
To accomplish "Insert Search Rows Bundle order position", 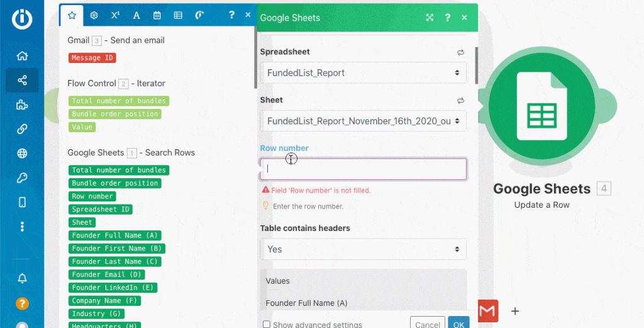I will [x=114, y=183].
